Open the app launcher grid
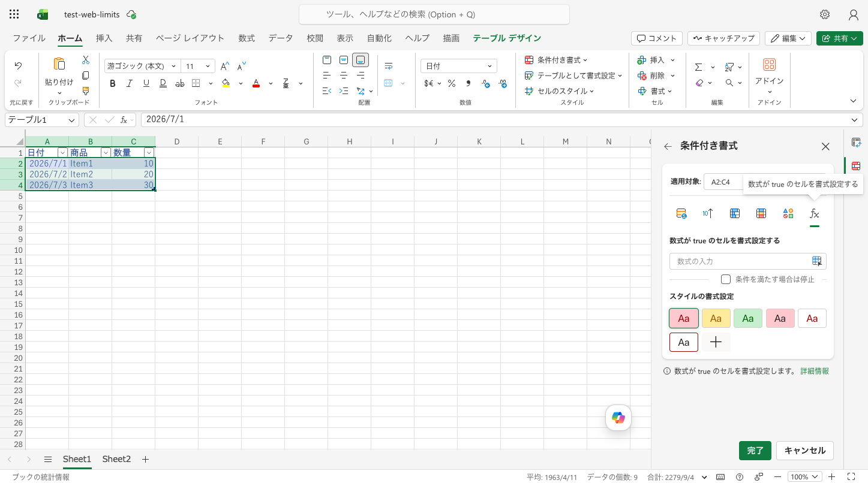Screen dimensions: 868x483 [x=14, y=14]
